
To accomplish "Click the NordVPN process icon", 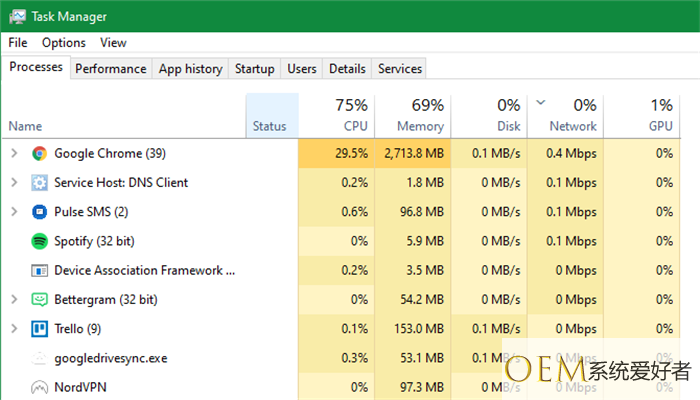I will point(39,386).
